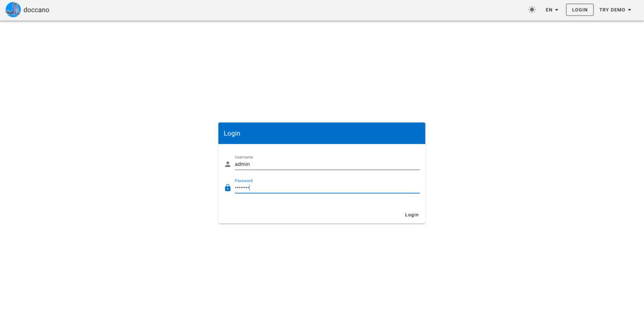Click the lock icon beside Password
This screenshot has width=644, height=317.
point(228,188)
